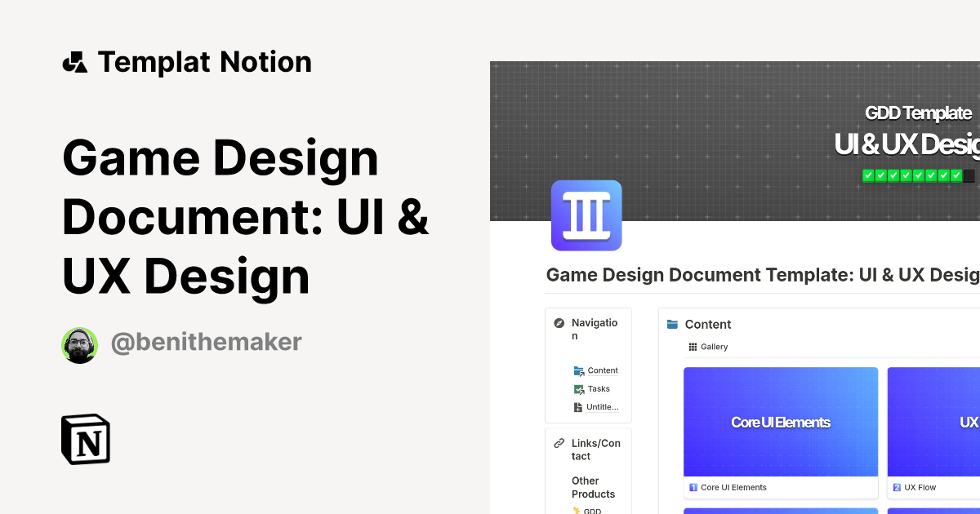This screenshot has width=980, height=514.
Task: Click the folder icon beside the Content link
Action: 579,370
